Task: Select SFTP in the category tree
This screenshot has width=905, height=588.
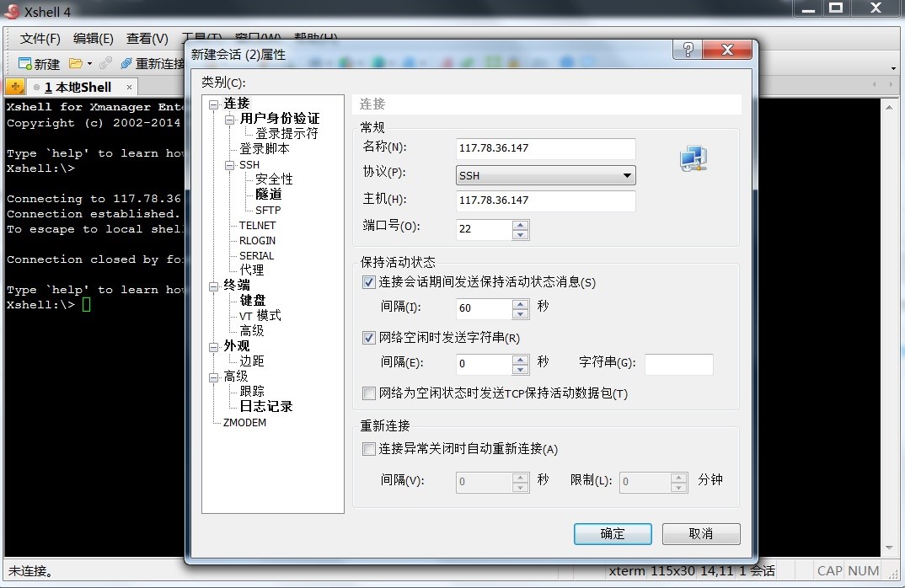Action: [x=268, y=210]
